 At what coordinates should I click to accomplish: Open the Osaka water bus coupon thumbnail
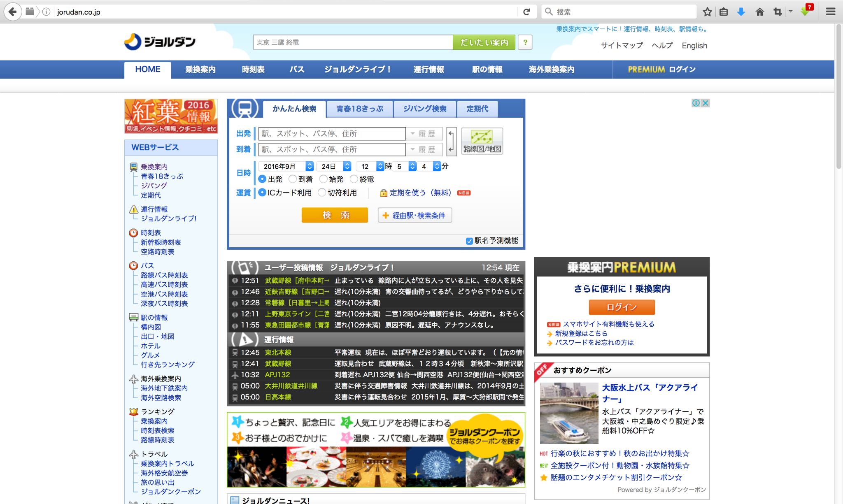click(569, 413)
